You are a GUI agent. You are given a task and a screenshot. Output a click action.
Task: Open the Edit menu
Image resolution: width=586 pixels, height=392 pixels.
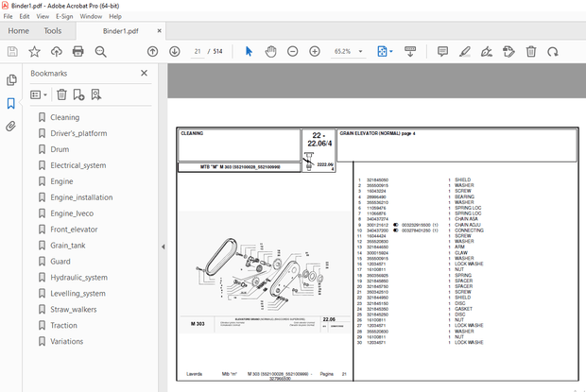pos(25,16)
